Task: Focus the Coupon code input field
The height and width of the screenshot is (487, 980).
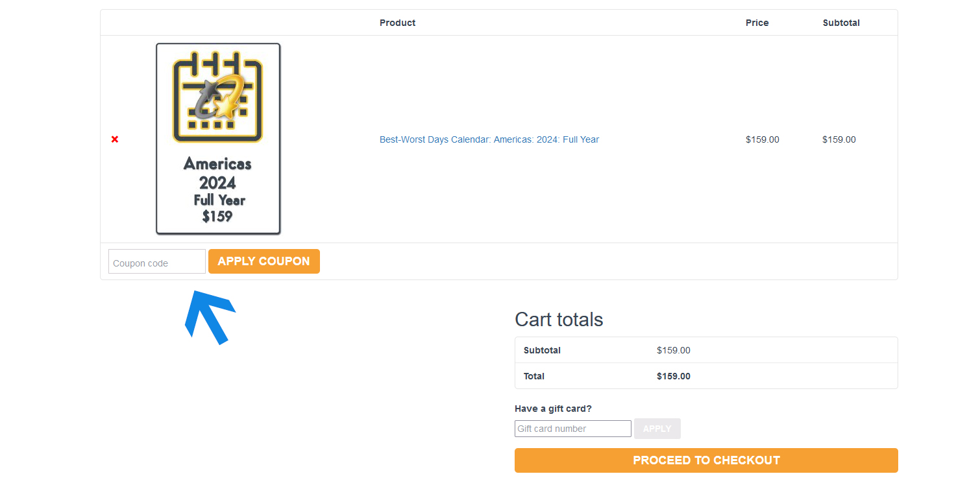Action: click(x=157, y=261)
